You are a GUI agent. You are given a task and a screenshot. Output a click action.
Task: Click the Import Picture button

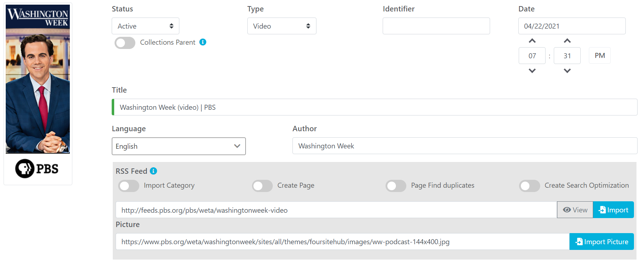point(601,242)
